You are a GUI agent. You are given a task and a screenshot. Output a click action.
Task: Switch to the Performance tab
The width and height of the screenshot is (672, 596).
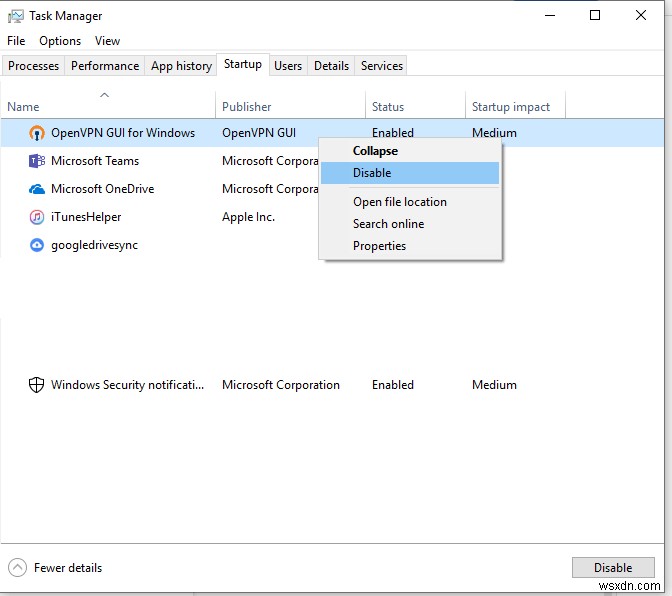105,66
